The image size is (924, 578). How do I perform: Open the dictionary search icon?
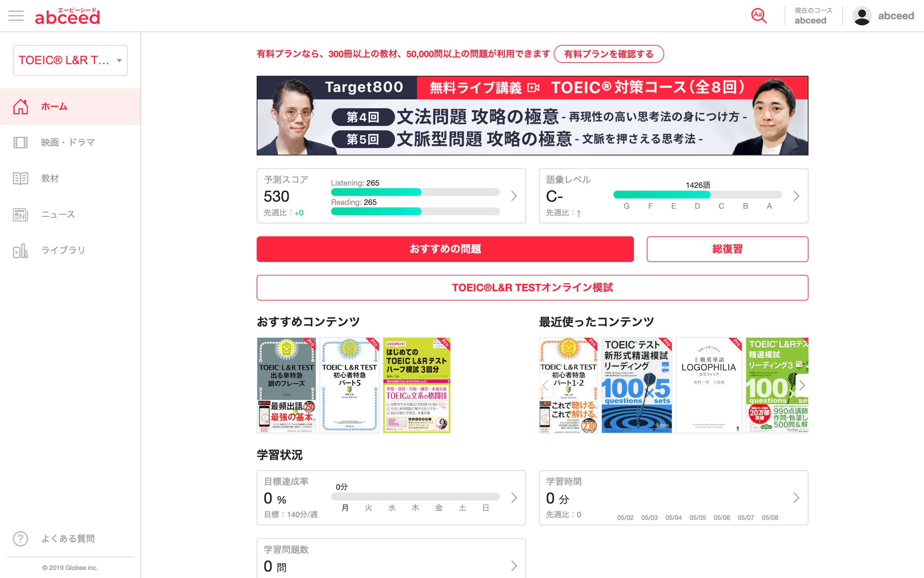(759, 16)
